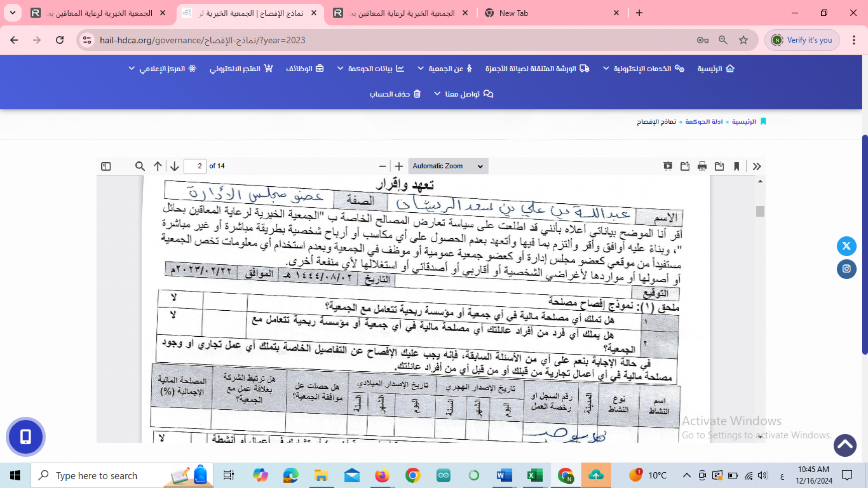Image resolution: width=868 pixels, height=488 pixels.
Task: Switch to the New Tab browser tab
Action: pyautogui.click(x=513, y=13)
